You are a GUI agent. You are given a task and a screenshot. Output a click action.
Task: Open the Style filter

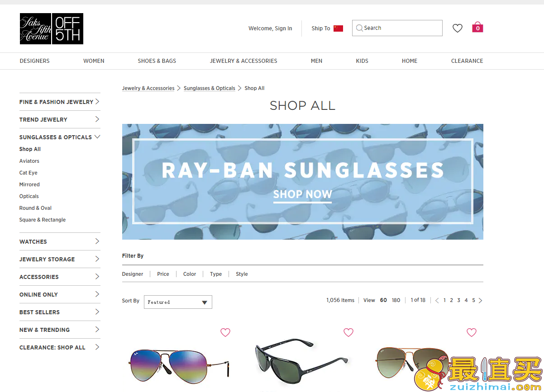coord(242,274)
